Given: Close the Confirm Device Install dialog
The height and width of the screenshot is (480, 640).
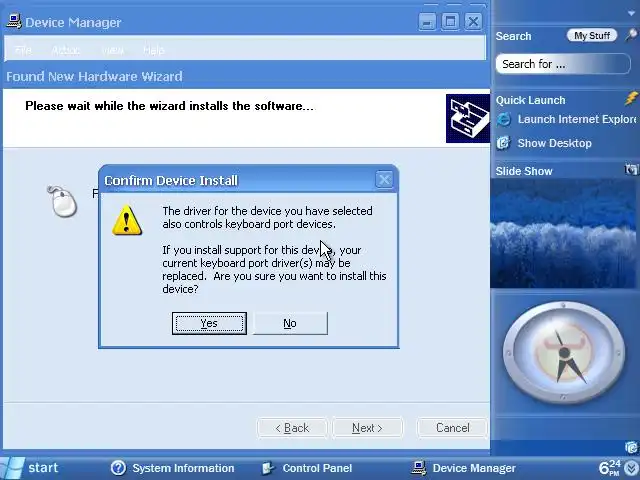Looking at the screenshot, I should coord(384,180).
